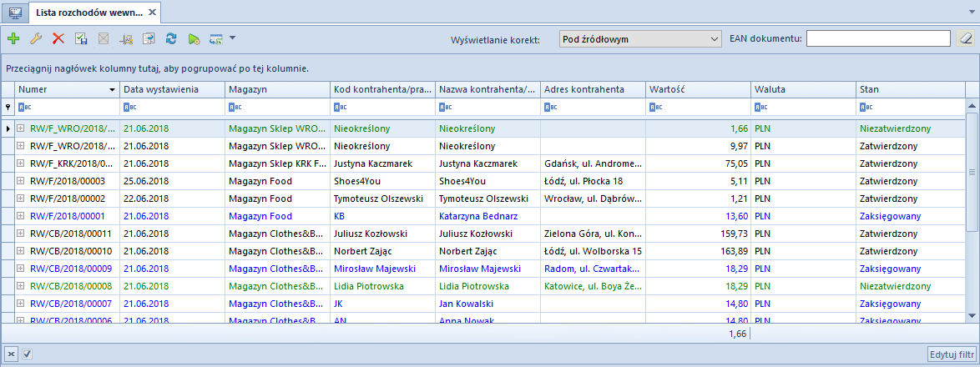Click the Edytuj filtr button

pos(952,354)
